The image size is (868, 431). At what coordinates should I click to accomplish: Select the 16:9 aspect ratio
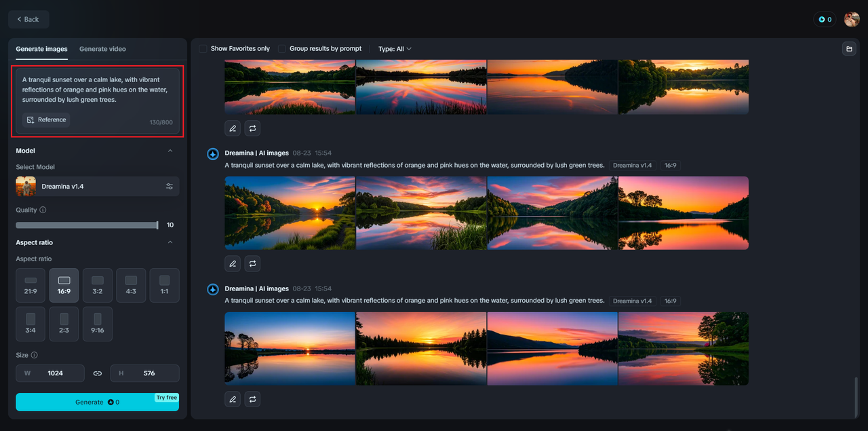[64, 285]
